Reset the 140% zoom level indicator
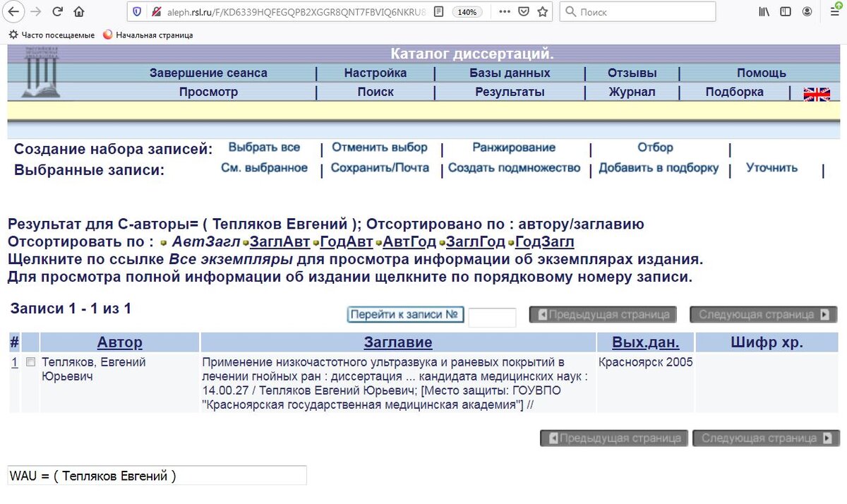The width and height of the screenshot is (847, 504). 466,12
